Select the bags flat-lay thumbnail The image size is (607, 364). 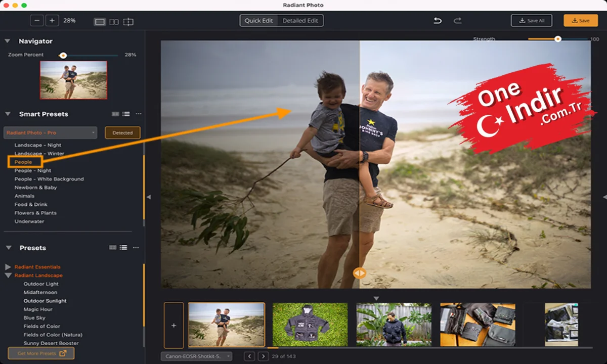point(478,325)
